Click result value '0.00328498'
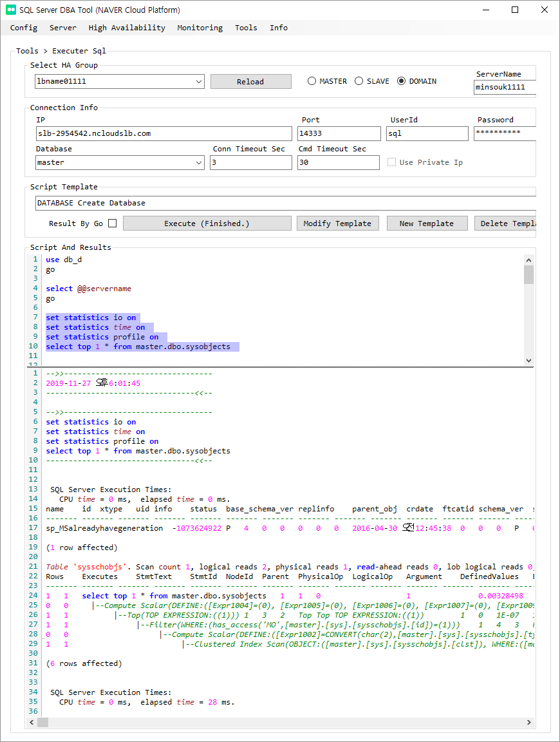This screenshot has width=560, height=742. [x=500, y=596]
